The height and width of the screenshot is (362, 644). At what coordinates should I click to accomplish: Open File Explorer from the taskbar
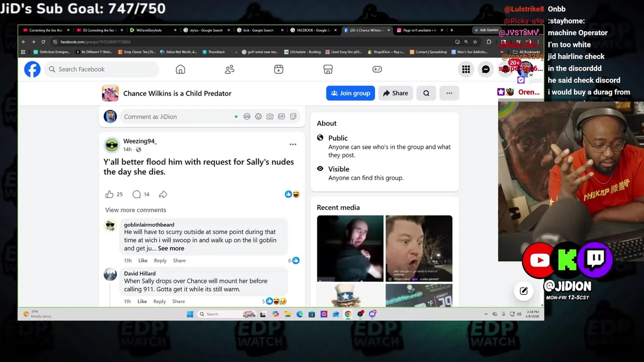point(287,314)
